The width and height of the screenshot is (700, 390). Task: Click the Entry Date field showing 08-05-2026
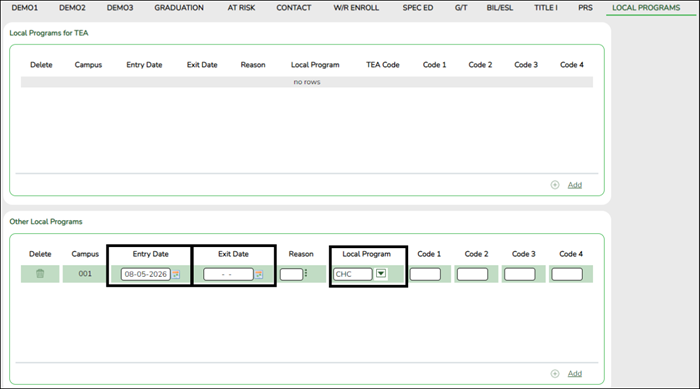[x=146, y=274]
